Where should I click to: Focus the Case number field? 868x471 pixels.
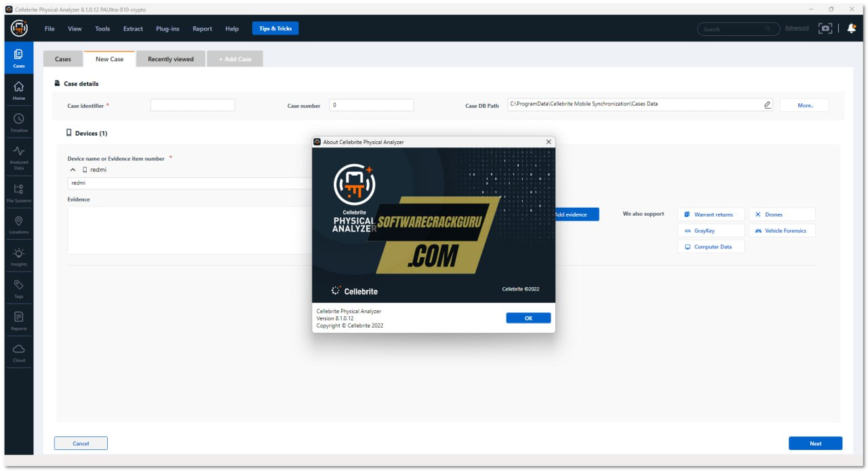pos(372,105)
